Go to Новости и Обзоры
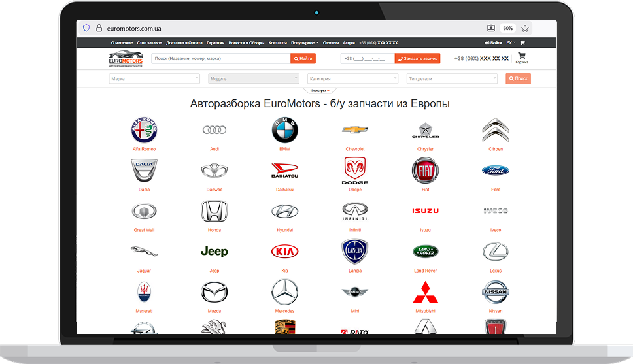The height and width of the screenshot is (364, 633). point(247,42)
